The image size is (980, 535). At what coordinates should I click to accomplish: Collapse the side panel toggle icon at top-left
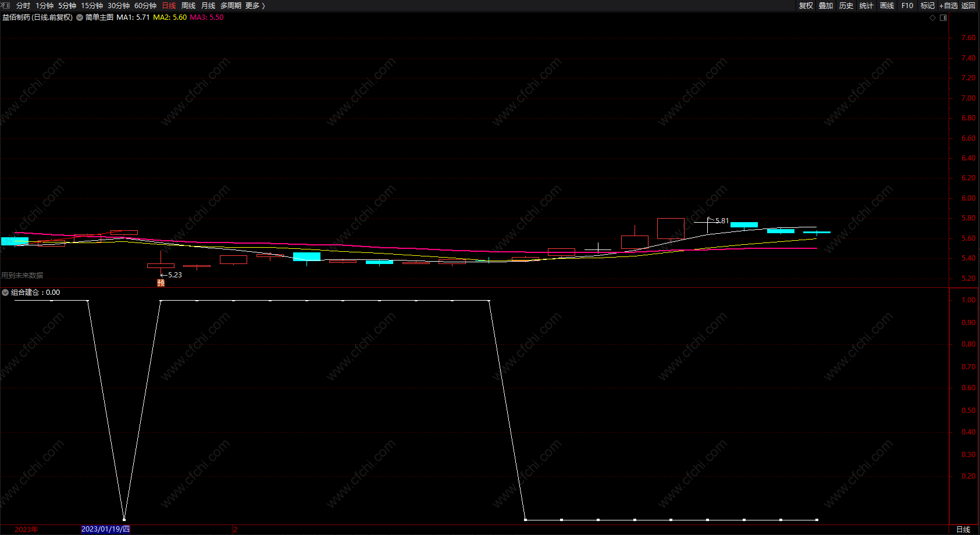[x=5, y=5]
